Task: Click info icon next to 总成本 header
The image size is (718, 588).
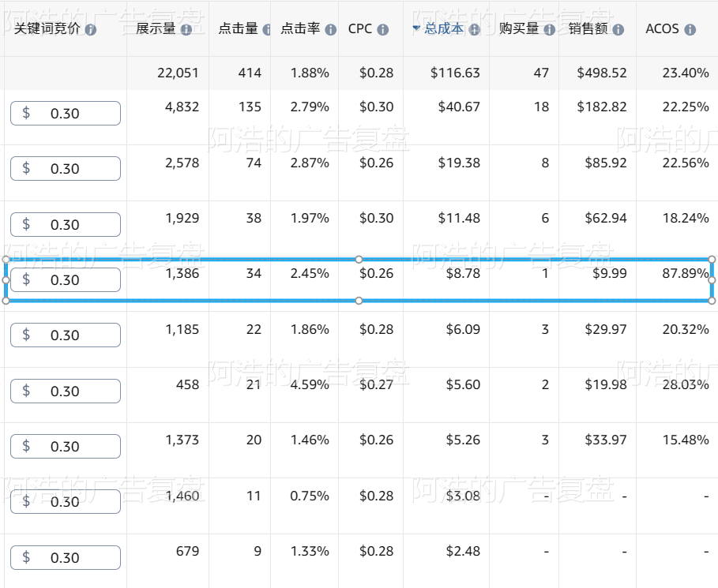Action: click(x=475, y=30)
